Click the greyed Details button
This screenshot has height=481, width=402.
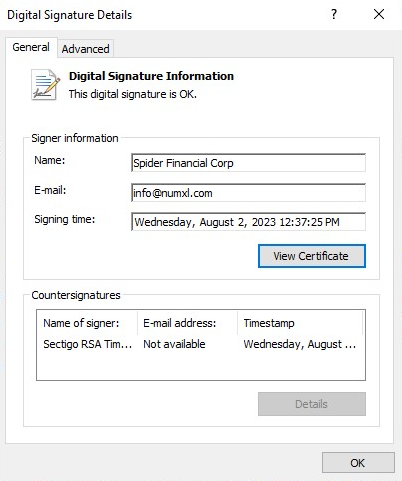(312, 404)
